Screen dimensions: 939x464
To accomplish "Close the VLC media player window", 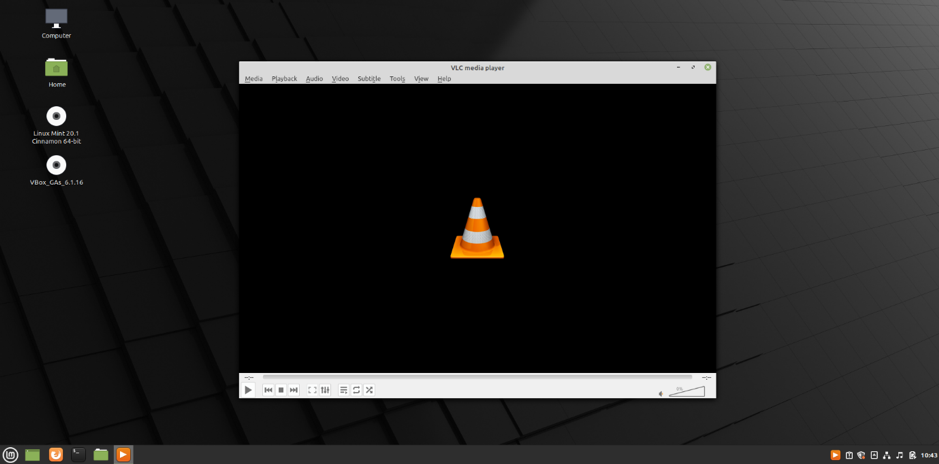I will [x=708, y=68].
